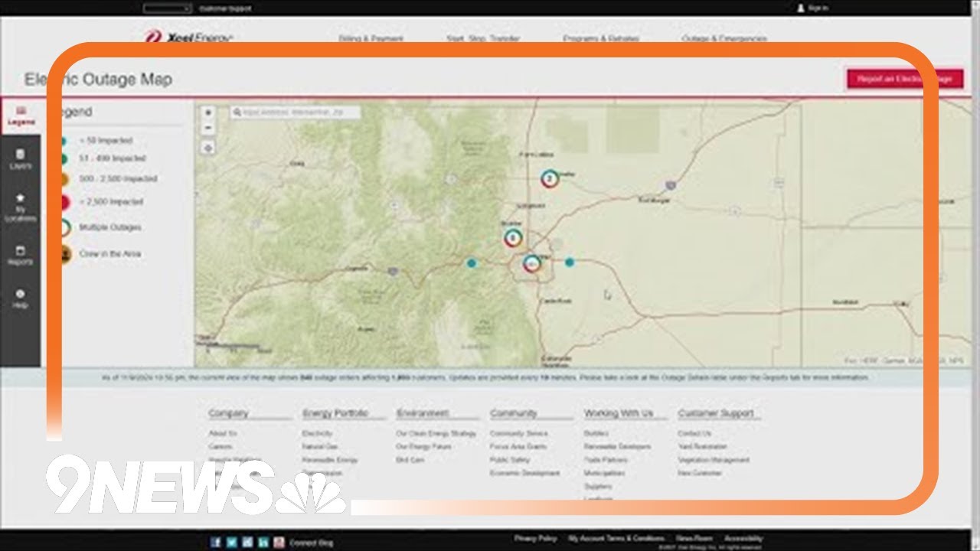Open the Community Service footer link
This screenshot has width=980, height=551.
point(519,433)
